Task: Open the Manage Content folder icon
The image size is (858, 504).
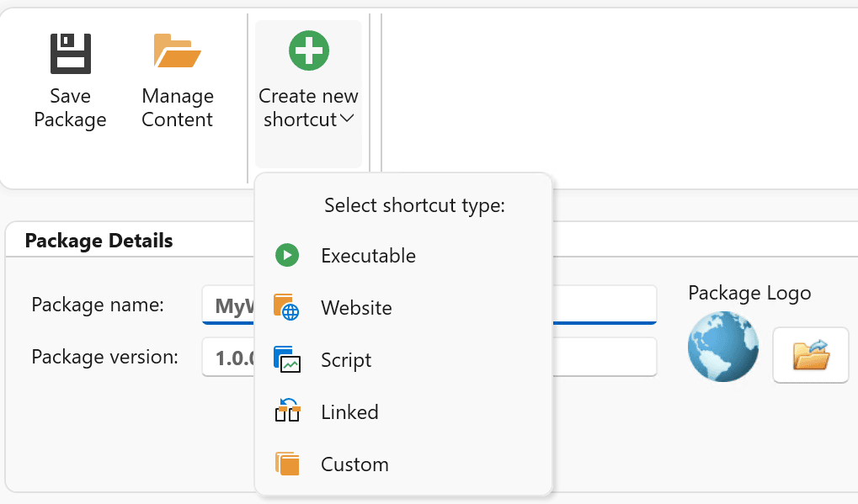Action: coord(177,50)
